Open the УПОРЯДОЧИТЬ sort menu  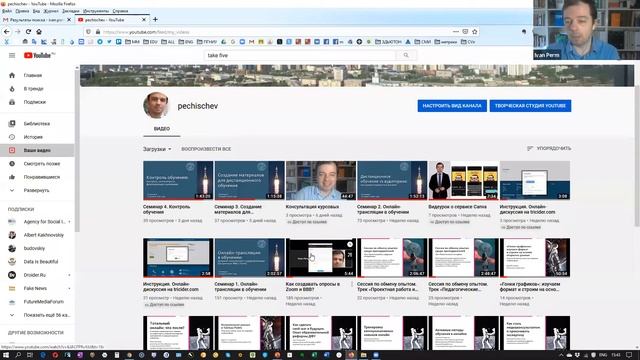point(549,148)
